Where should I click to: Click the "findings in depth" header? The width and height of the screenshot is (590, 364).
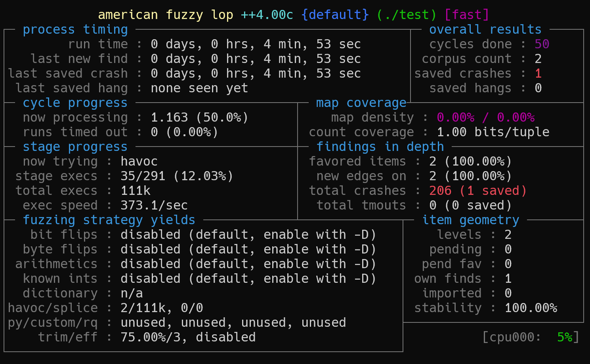[x=380, y=147]
